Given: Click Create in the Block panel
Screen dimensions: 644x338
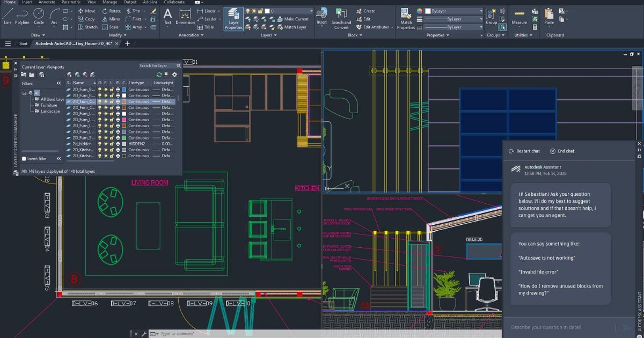Looking at the screenshot, I should coord(365,11).
